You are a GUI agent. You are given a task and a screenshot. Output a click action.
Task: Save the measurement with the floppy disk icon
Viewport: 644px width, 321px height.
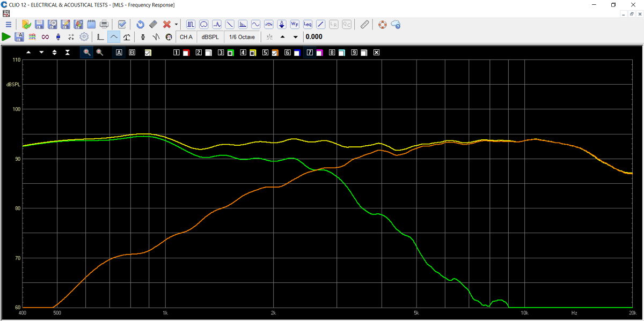click(x=40, y=24)
